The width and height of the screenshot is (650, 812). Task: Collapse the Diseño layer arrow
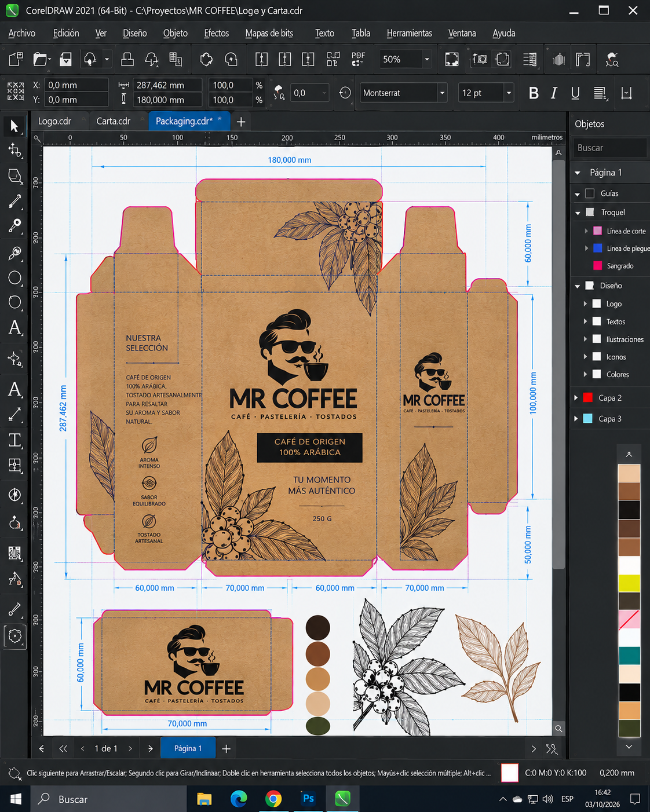pos(578,286)
